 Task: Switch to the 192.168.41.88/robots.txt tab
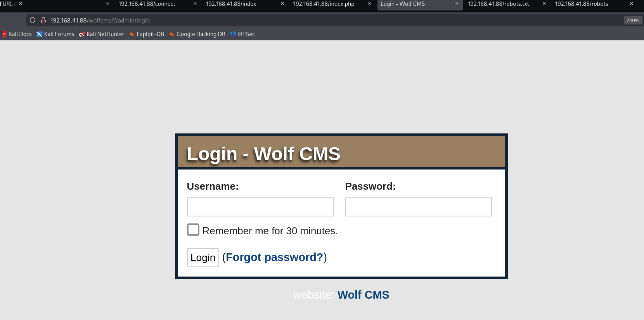(x=498, y=4)
